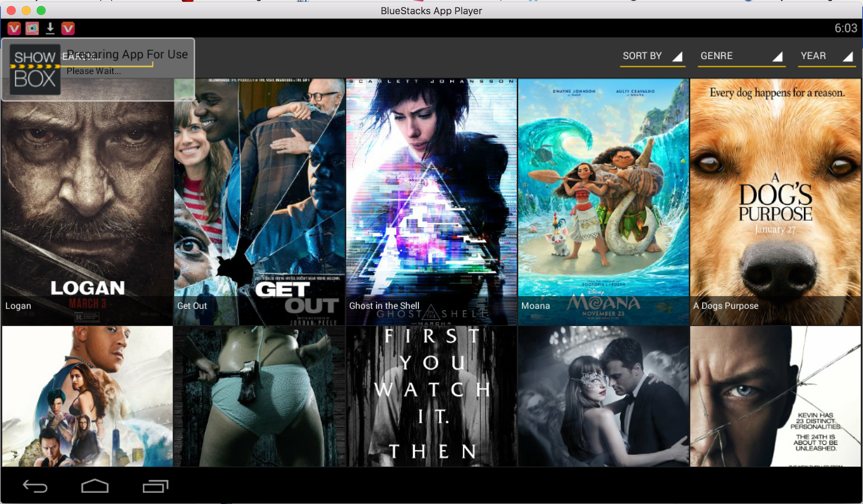Viewport: 863px width, 504px height.
Task: Open the last red V status icon
Action: (68, 28)
